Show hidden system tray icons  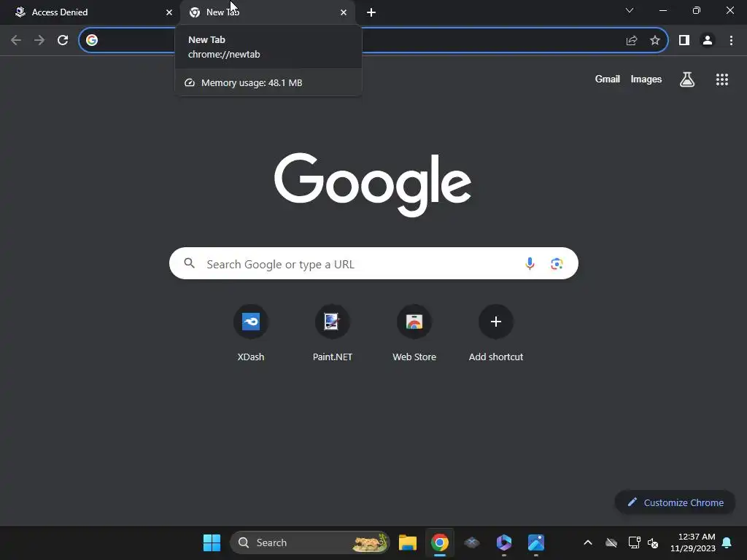point(588,542)
